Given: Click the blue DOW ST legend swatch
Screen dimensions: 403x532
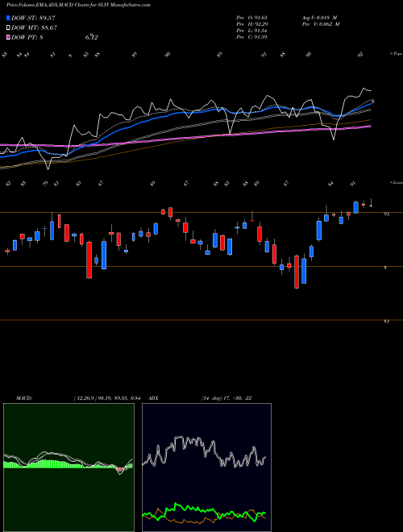Looking at the screenshot, I should pos(9,18).
